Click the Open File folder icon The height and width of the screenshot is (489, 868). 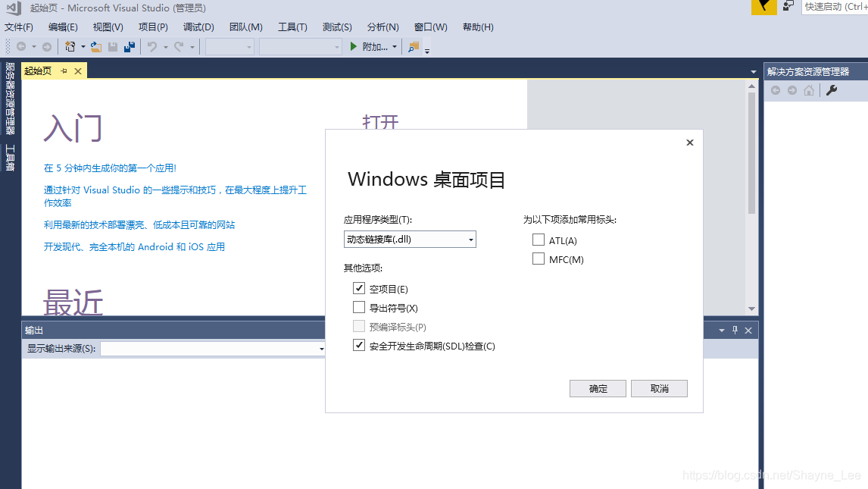coord(95,47)
